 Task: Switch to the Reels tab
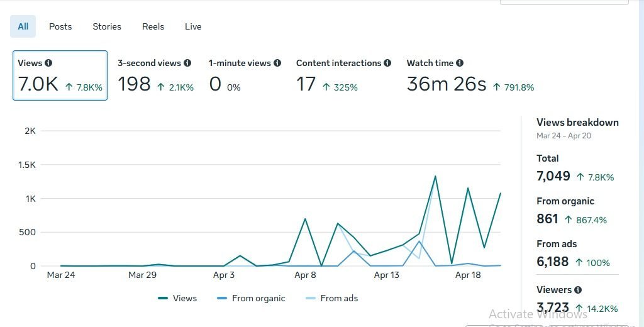tap(153, 26)
